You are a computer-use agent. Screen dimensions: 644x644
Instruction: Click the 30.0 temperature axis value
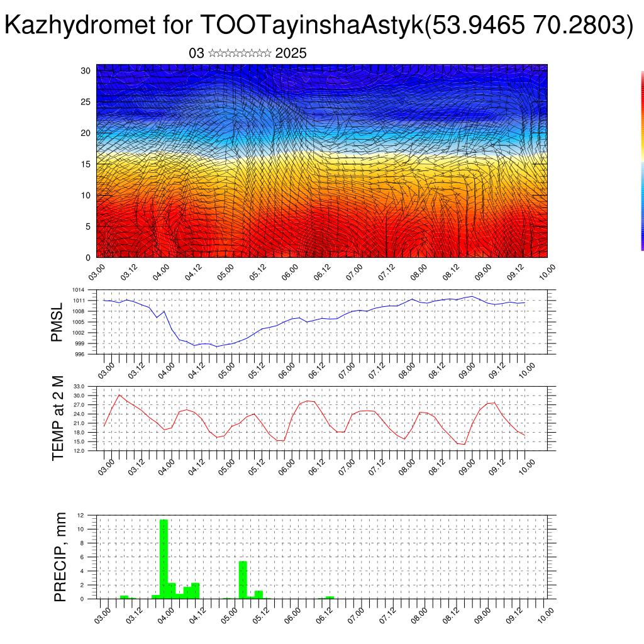coord(79,396)
